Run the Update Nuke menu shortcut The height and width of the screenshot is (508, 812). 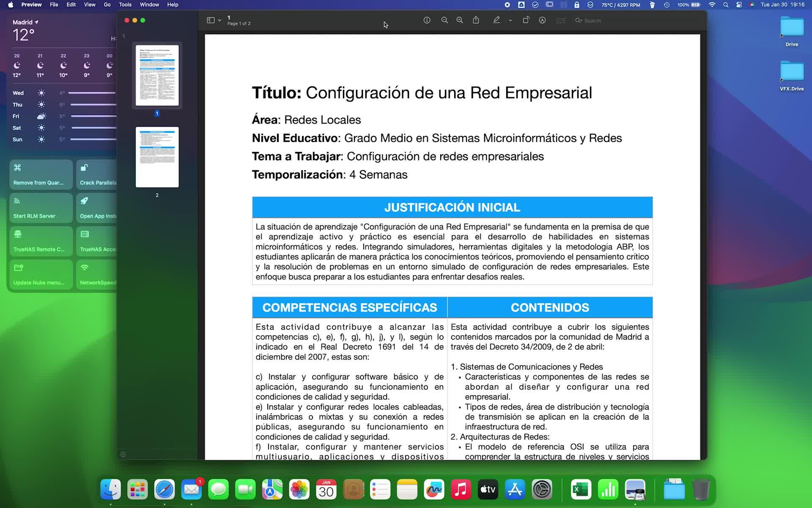[x=41, y=274]
